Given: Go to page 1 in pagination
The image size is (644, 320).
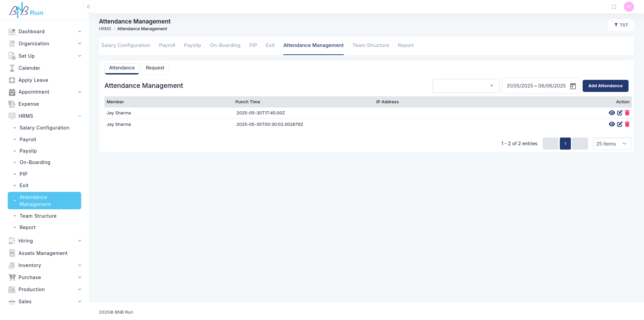Looking at the screenshot, I should click(565, 144).
